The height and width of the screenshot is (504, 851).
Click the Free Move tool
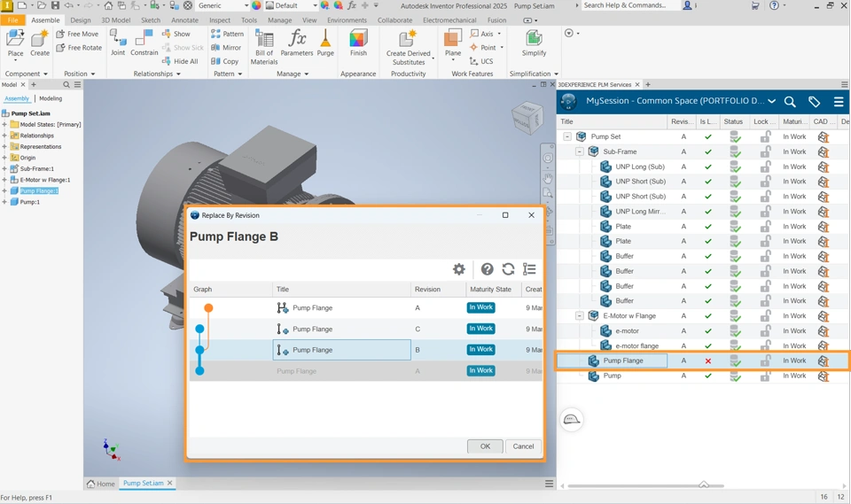point(77,34)
